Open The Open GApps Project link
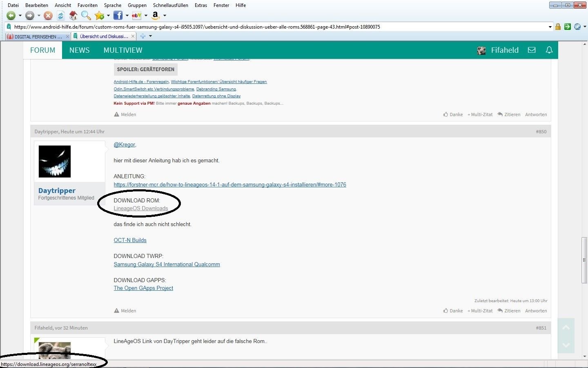 pos(143,288)
